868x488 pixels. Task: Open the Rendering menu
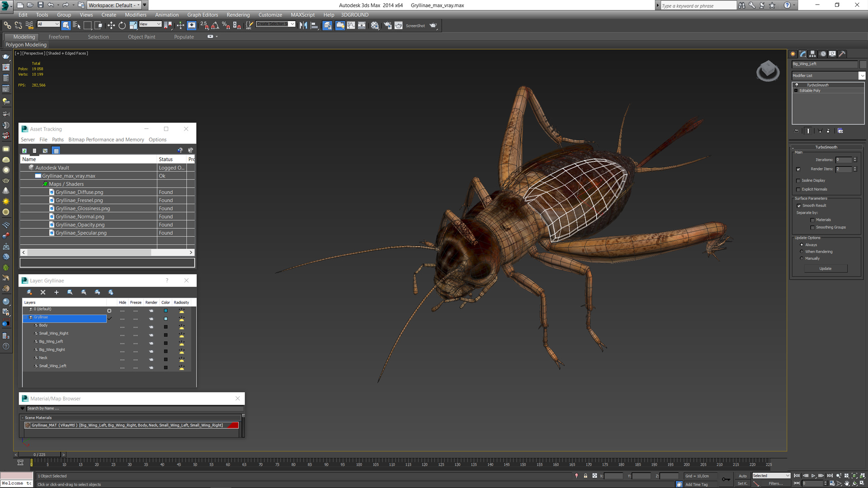[x=238, y=15]
